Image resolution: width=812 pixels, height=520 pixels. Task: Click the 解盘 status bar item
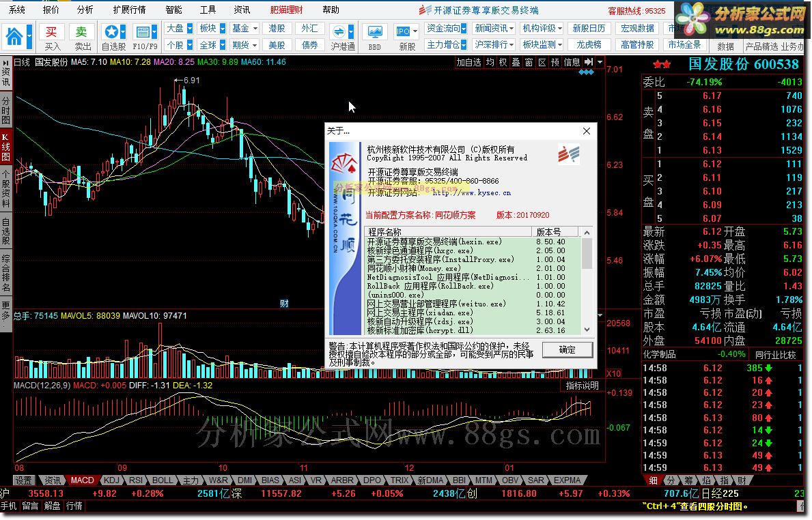(x=53, y=506)
